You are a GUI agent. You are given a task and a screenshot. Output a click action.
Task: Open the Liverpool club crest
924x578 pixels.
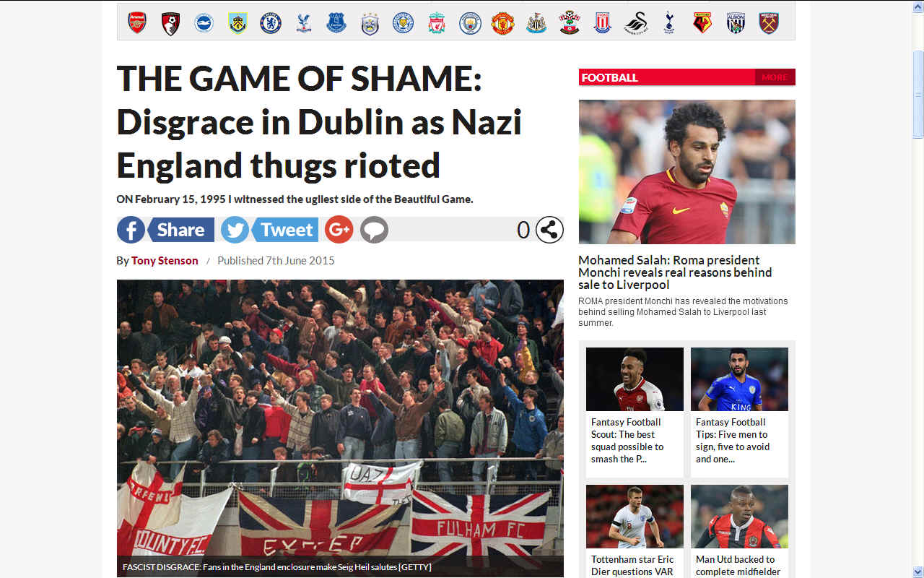(x=437, y=23)
